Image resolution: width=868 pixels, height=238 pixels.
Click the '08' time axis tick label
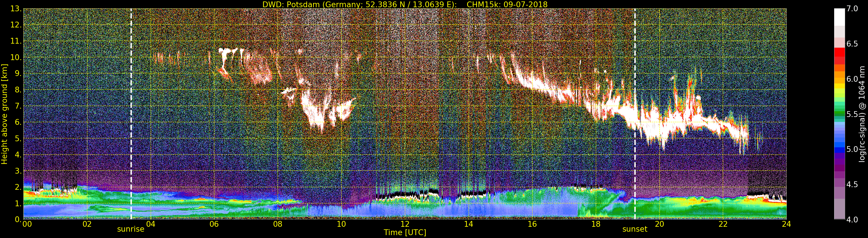pyautogui.click(x=278, y=224)
